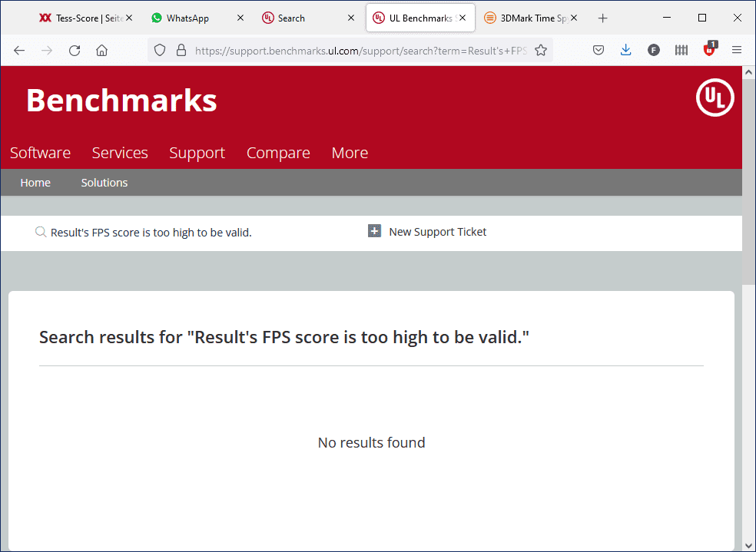Image resolution: width=756 pixels, height=552 pixels.
Task: Click the Benchmarks site title
Action: tap(121, 100)
